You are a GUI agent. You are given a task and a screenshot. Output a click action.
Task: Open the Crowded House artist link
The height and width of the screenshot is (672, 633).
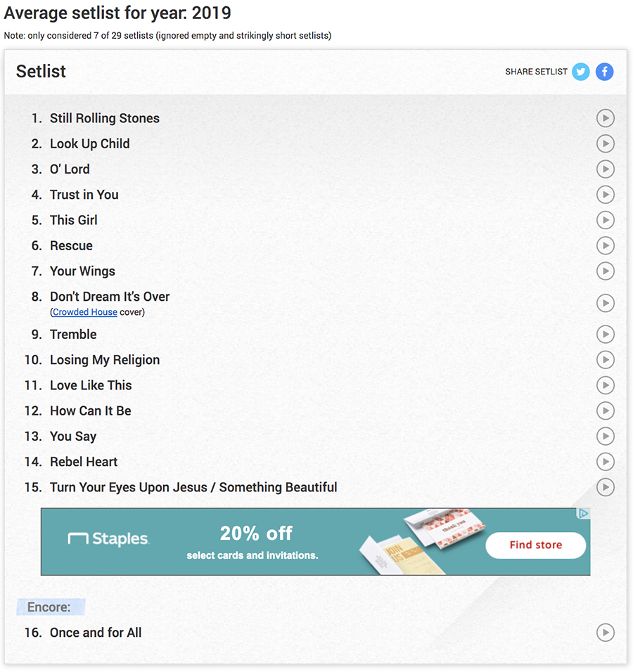click(84, 312)
